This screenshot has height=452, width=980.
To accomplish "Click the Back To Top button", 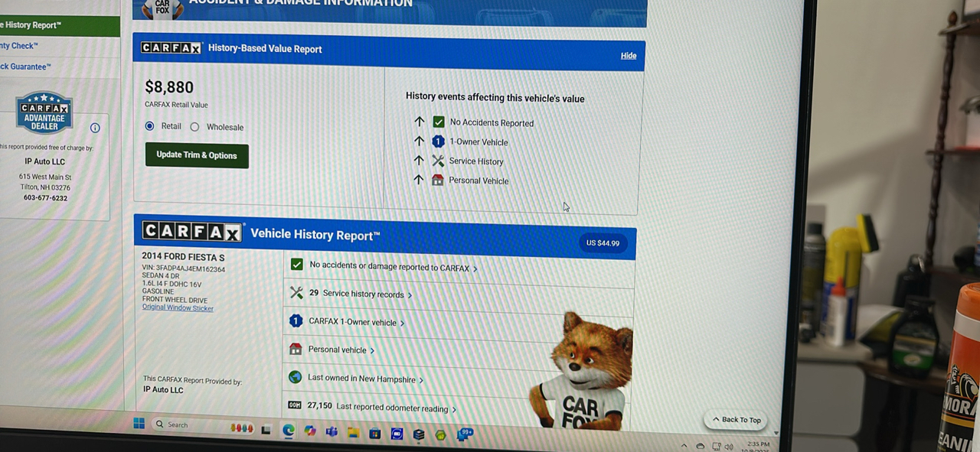I will (737, 419).
